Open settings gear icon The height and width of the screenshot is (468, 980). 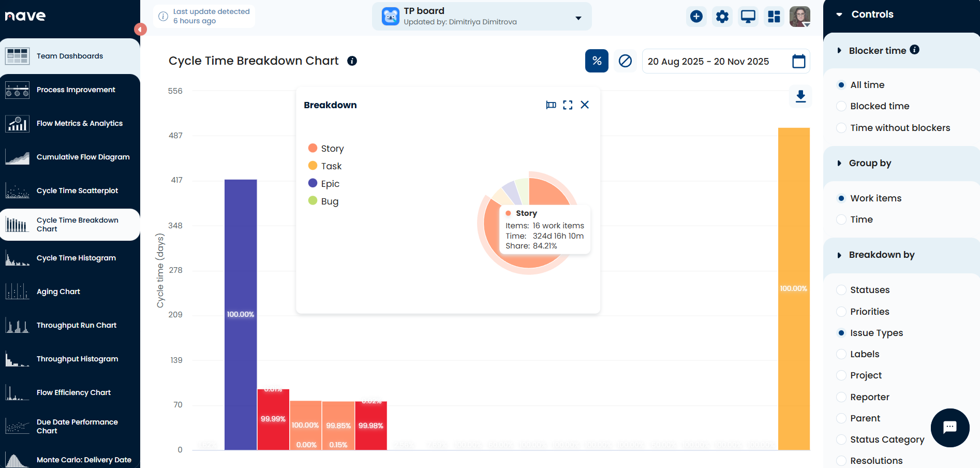722,17
